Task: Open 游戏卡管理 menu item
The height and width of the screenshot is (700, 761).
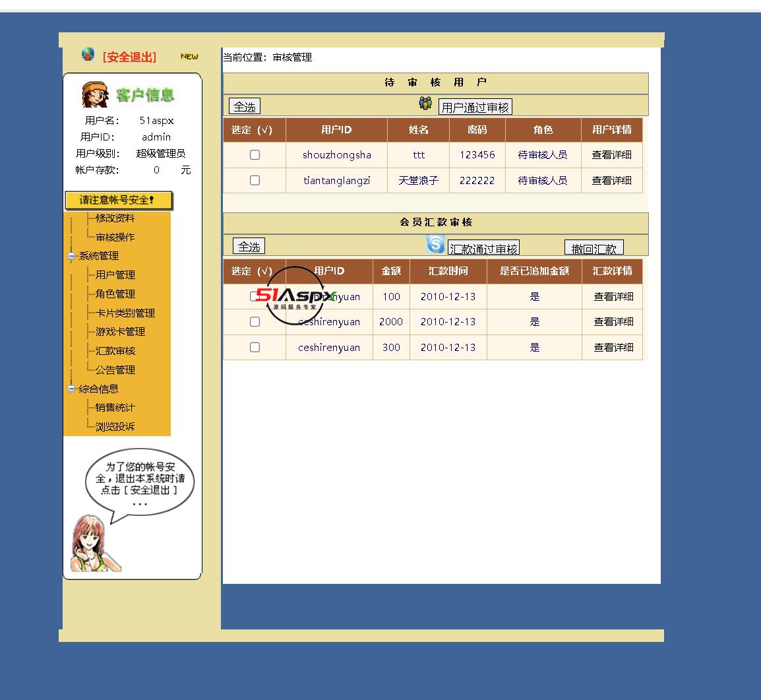Action: click(x=121, y=332)
